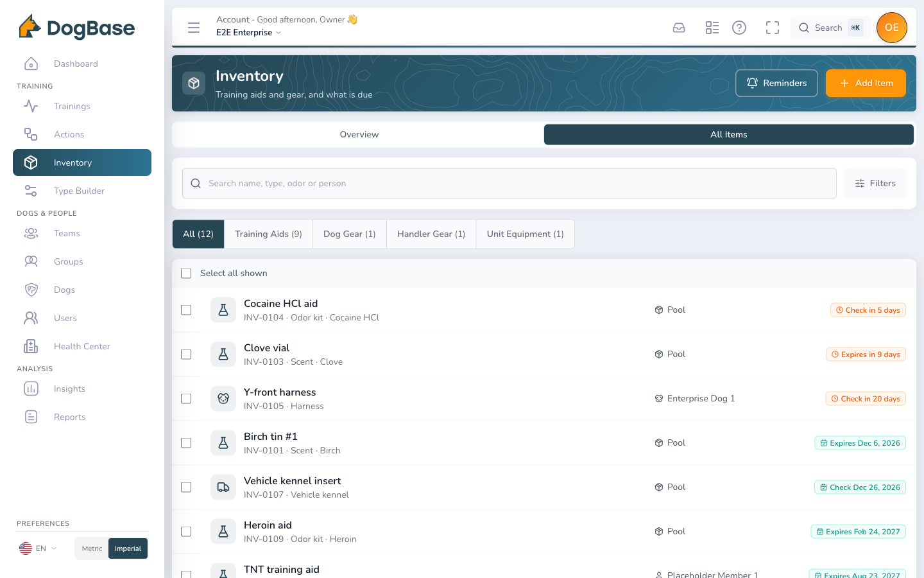Check the Birch tin #1 row checkbox
The height and width of the screenshot is (578, 924).
[x=186, y=443]
